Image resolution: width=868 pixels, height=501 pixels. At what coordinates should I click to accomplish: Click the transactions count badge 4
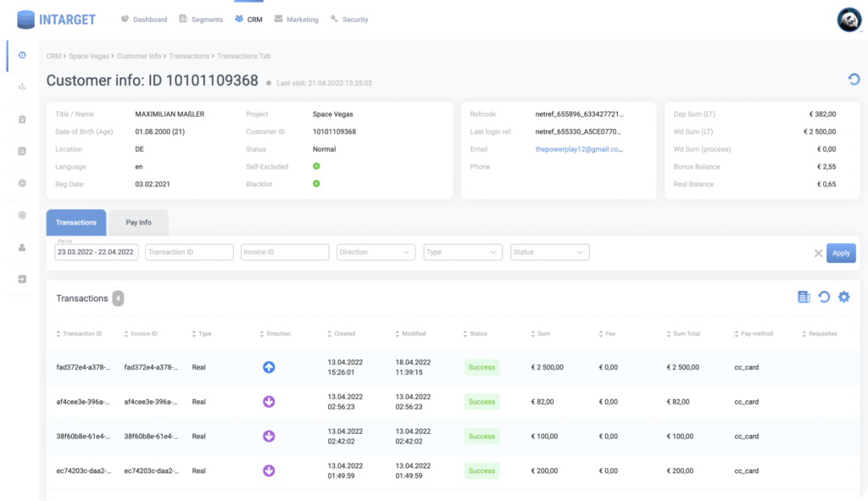click(118, 298)
